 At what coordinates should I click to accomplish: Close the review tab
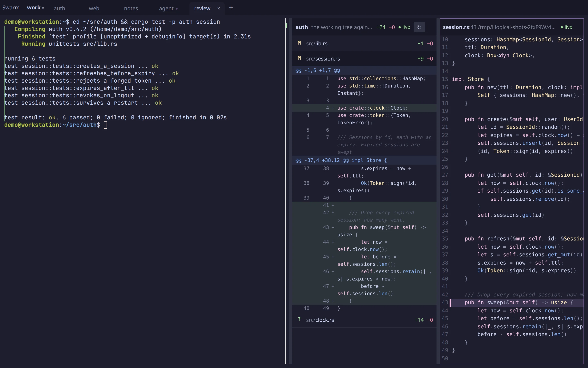click(219, 8)
